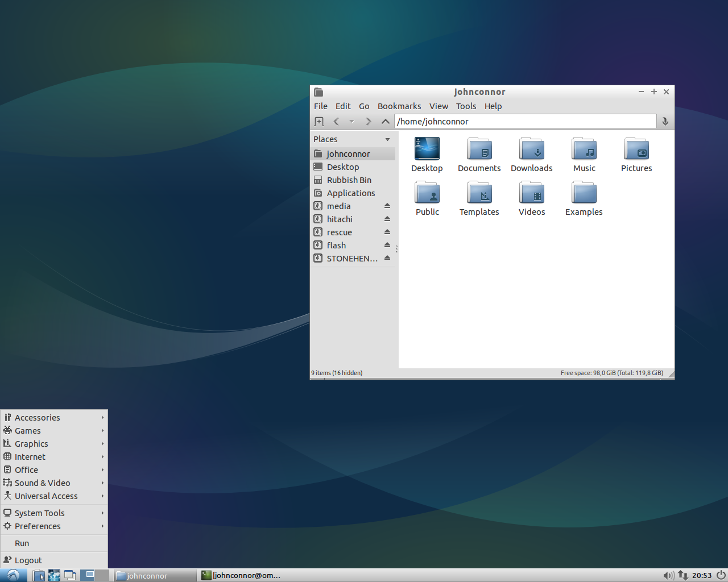Click Logout in the start menu
Image resolution: width=728 pixels, height=582 pixels.
pos(28,560)
